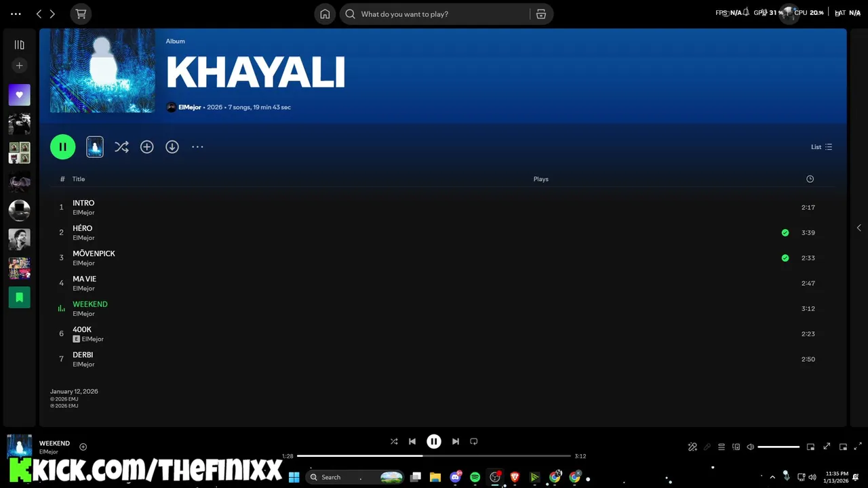
Task: Pause playback in player bar
Action: pos(434,441)
